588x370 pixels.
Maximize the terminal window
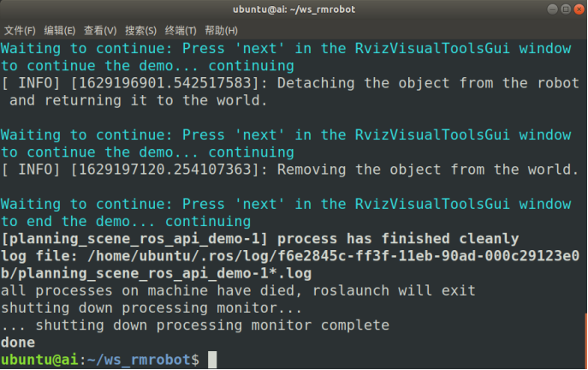[566, 9]
